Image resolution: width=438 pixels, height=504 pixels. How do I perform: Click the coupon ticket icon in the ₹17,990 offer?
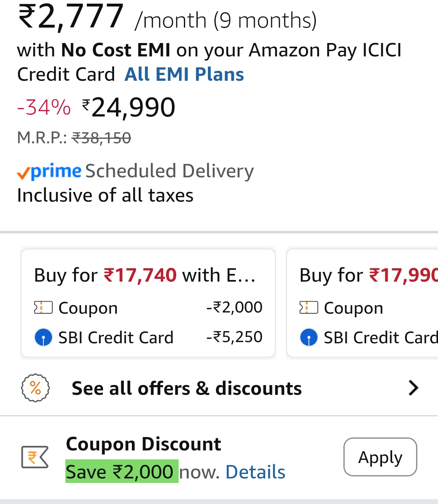coord(309,308)
